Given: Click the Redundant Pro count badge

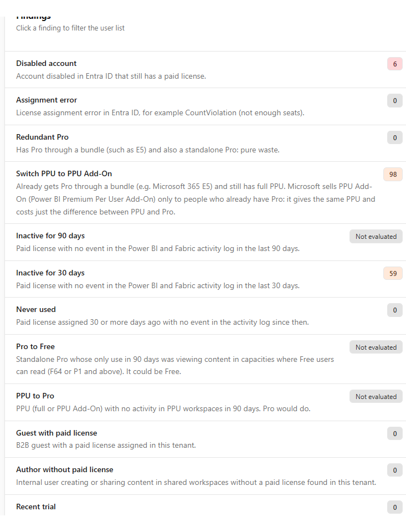Looking at the screenshot, I should [x=394, y=138].
